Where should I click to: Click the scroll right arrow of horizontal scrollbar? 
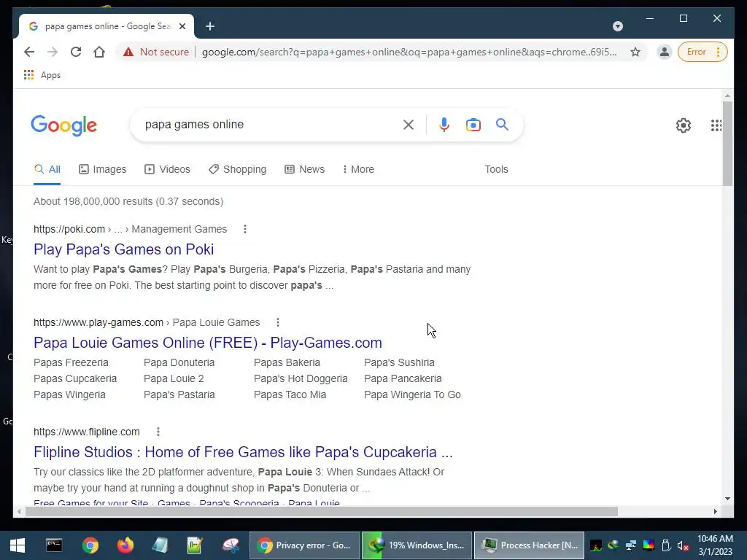pos(715,511)
